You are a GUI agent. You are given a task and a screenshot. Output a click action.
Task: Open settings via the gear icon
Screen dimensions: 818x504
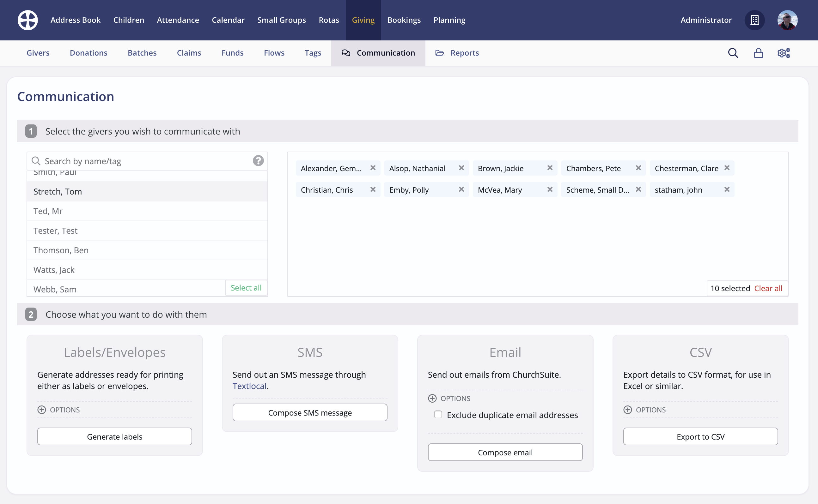coord(784,53)
